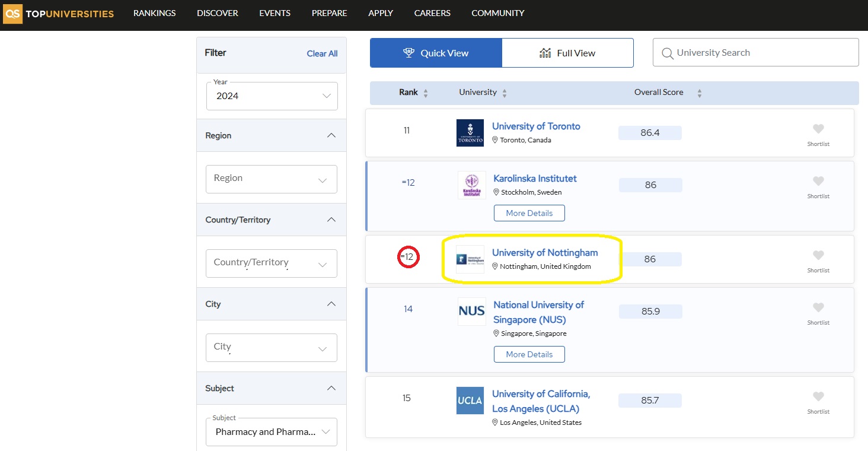Click rank 11 value
This screenshot has height=451, width=868.
tap(407, 131)
